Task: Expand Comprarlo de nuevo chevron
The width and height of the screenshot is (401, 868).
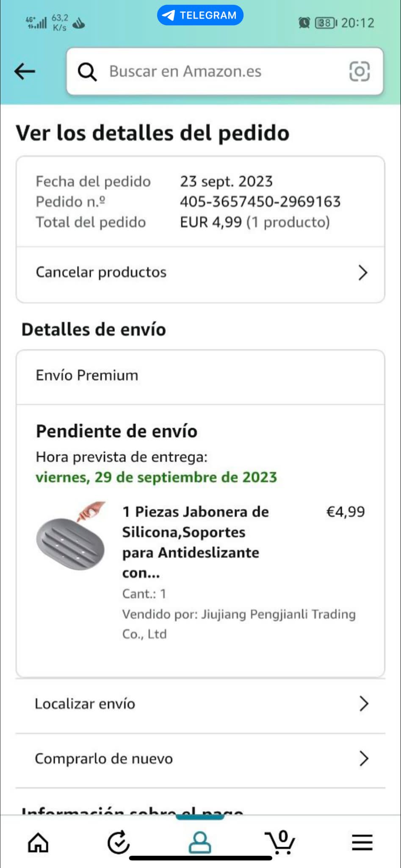Action: (364, 758)
